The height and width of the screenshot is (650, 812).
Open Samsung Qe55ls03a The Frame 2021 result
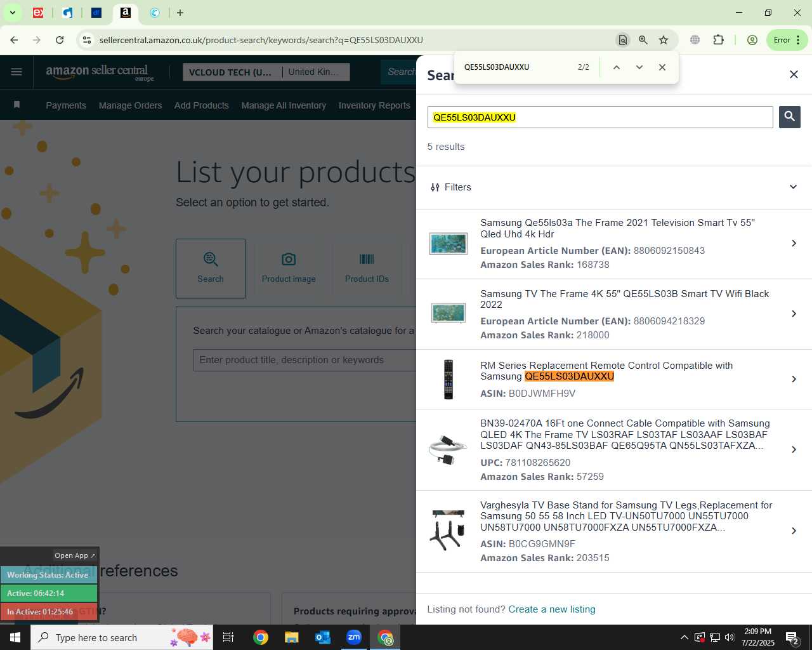(x=613, y=244)
